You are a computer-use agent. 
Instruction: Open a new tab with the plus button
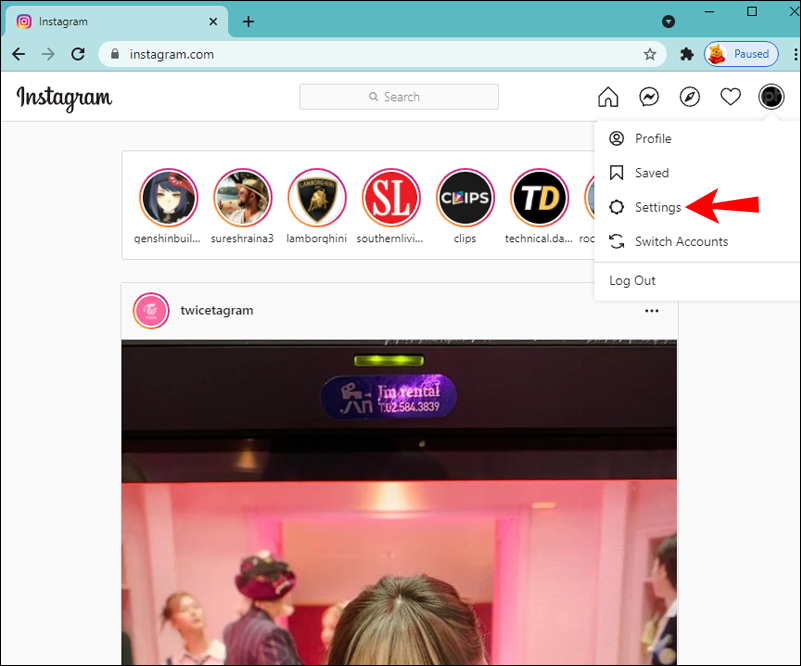click(248, 21)
